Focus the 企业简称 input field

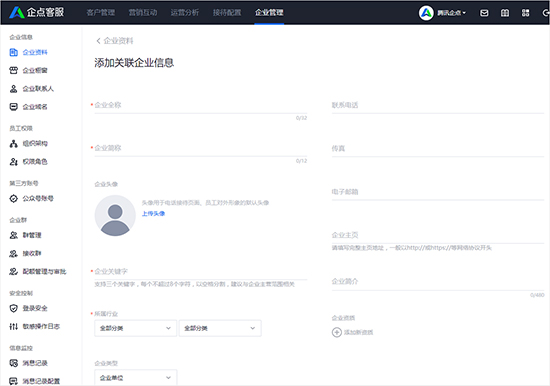coord(201,148)
